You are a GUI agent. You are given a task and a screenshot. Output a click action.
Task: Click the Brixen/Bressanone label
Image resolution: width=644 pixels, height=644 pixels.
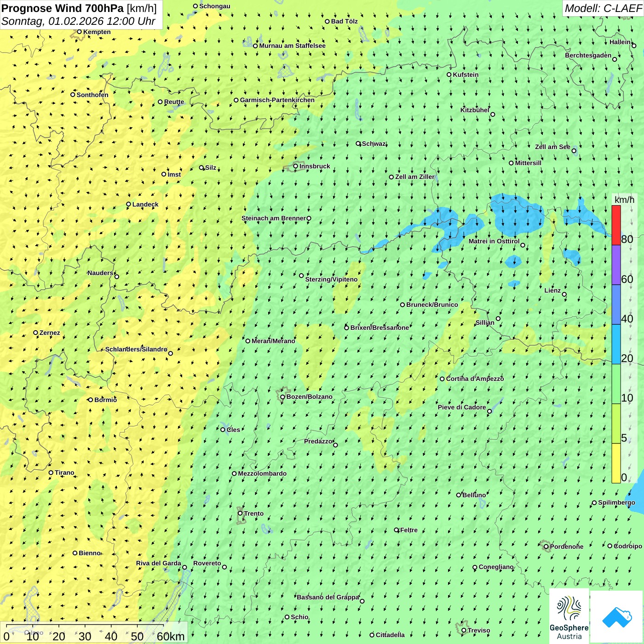coord(379,328)
